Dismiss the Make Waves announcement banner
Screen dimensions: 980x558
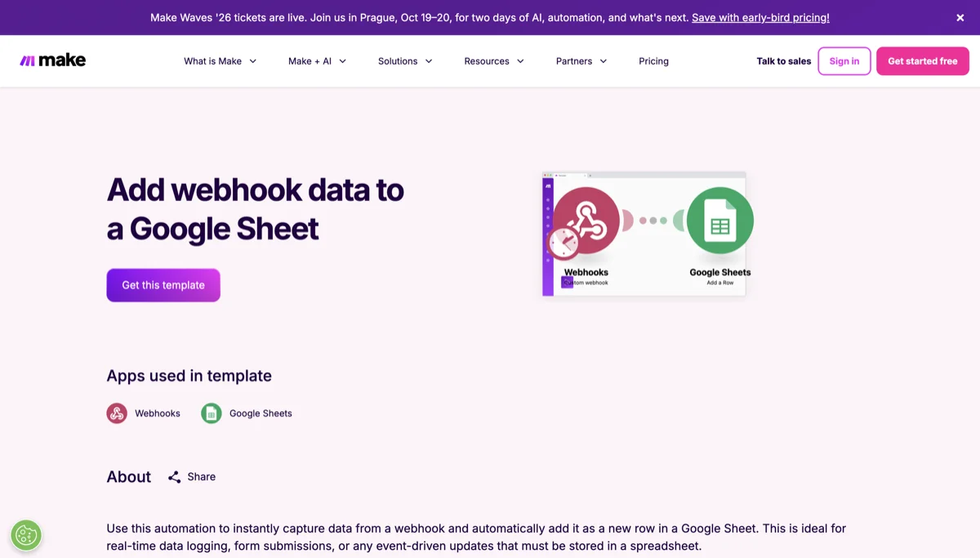(960, 18)
